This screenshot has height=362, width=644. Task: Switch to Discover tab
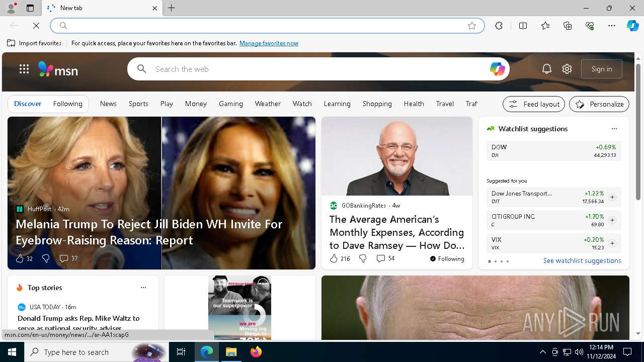[28, 104]
